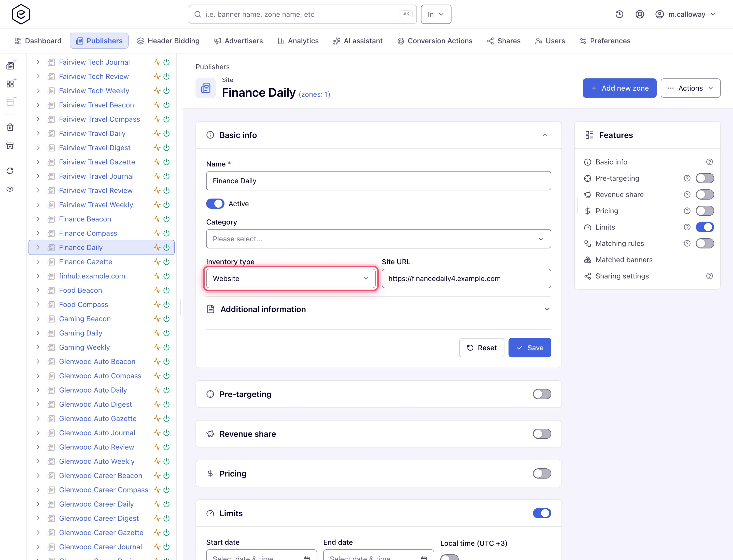Turn on the Matching rules toggle
Viewport: 733px width, 560px height.
(705, 243)
